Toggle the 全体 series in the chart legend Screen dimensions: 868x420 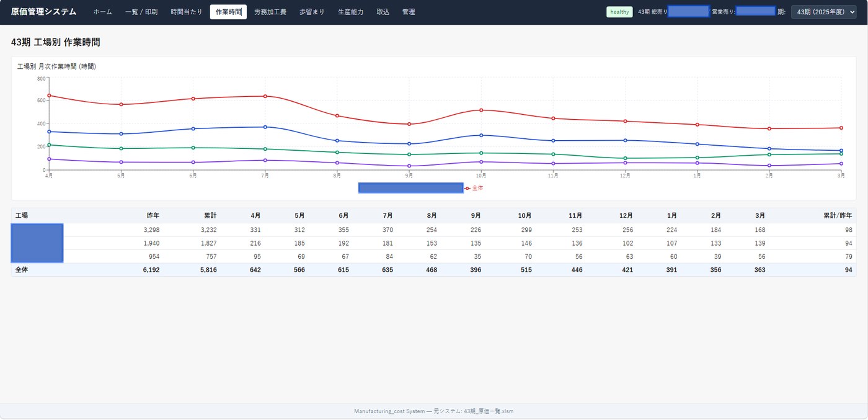pos(474,187)
